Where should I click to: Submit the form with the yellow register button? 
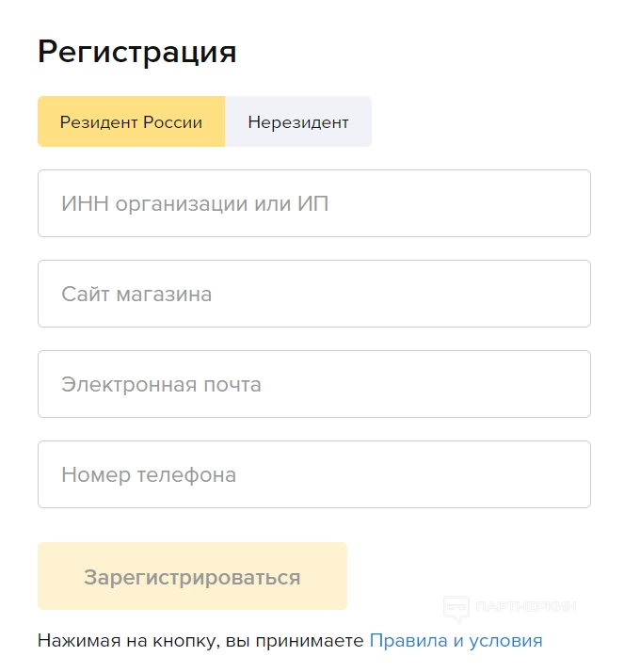(192, 576)
